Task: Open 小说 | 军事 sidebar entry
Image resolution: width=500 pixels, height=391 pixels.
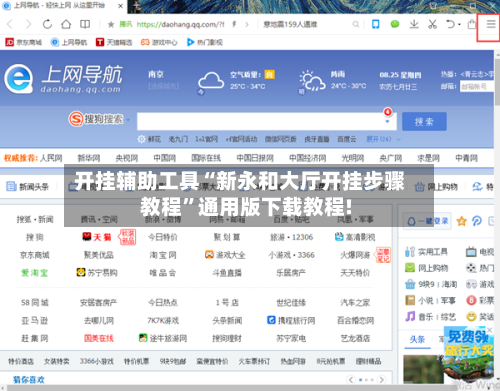Action: coord(430,300)
